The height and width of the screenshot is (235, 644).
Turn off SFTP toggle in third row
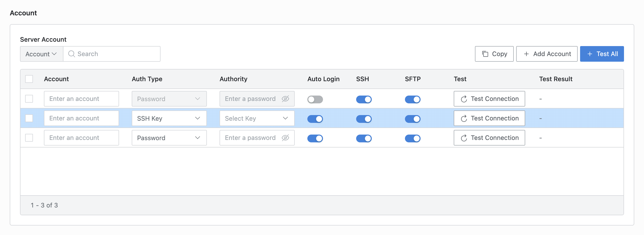[413, 138]
